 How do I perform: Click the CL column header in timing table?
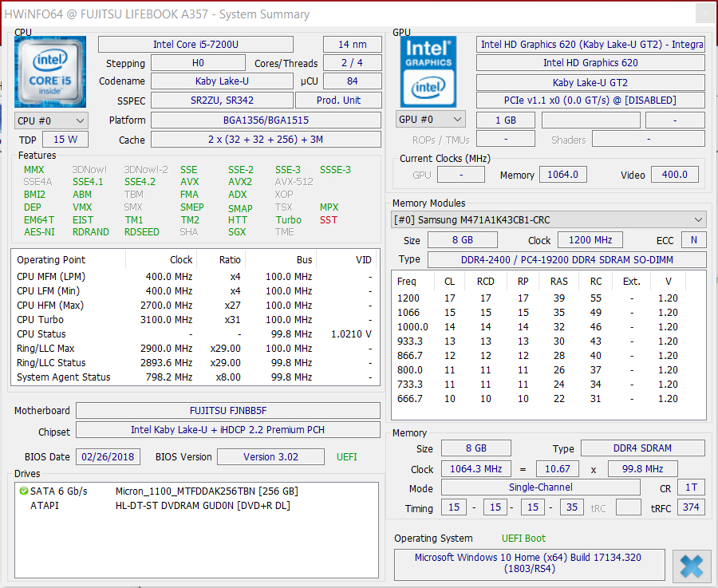pos(450,281)
